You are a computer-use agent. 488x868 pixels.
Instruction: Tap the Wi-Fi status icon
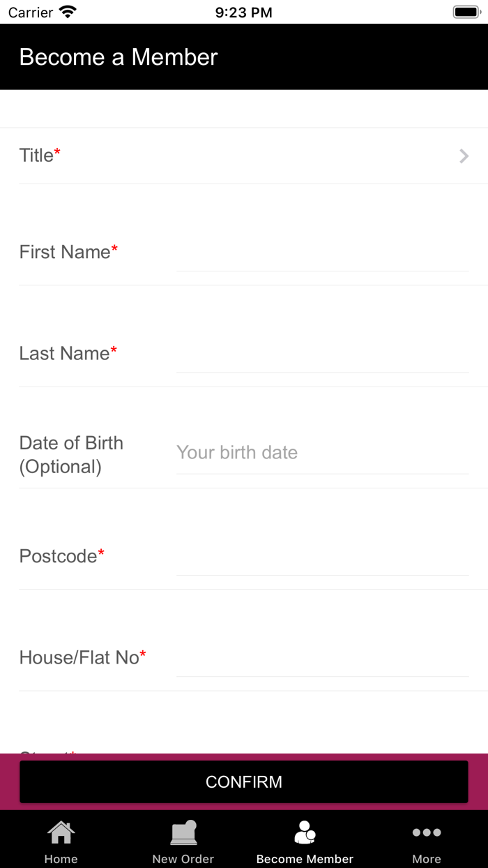[68, 12]
